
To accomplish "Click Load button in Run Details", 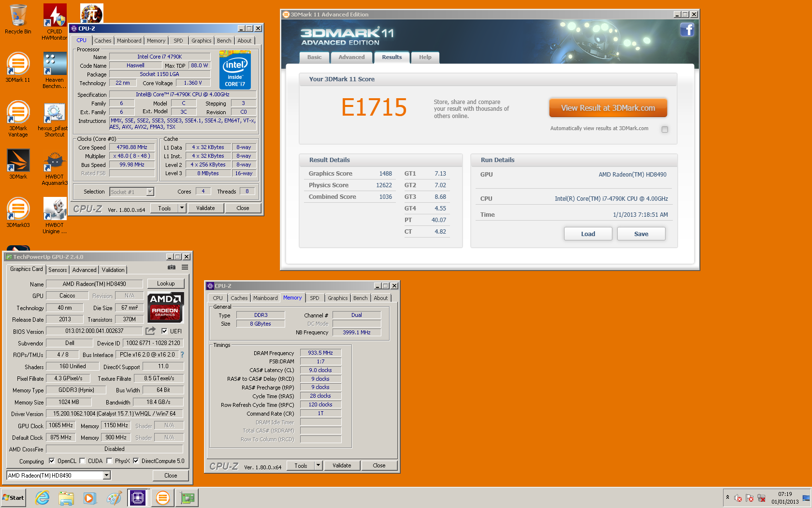I will tap(588, 234).
